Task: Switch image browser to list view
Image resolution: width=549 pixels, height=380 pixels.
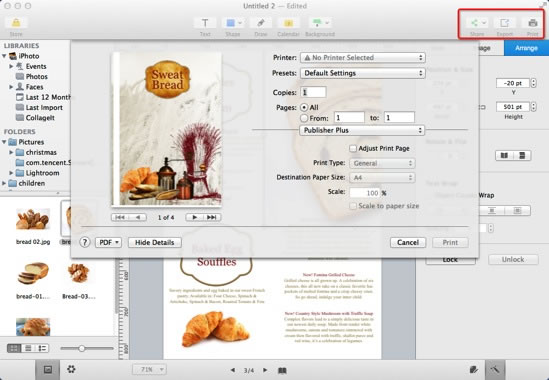Action: (28, 348)
